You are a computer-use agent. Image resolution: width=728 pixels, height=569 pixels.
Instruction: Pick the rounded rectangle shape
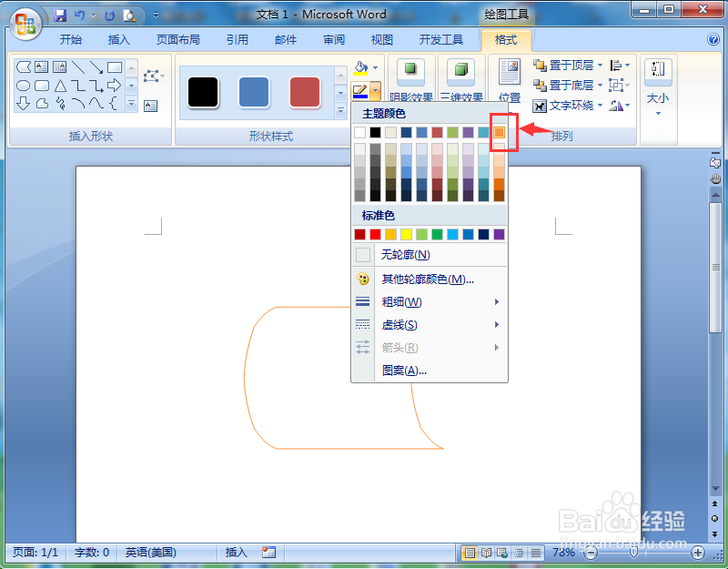pyautogui.click(x=41, y=86)
